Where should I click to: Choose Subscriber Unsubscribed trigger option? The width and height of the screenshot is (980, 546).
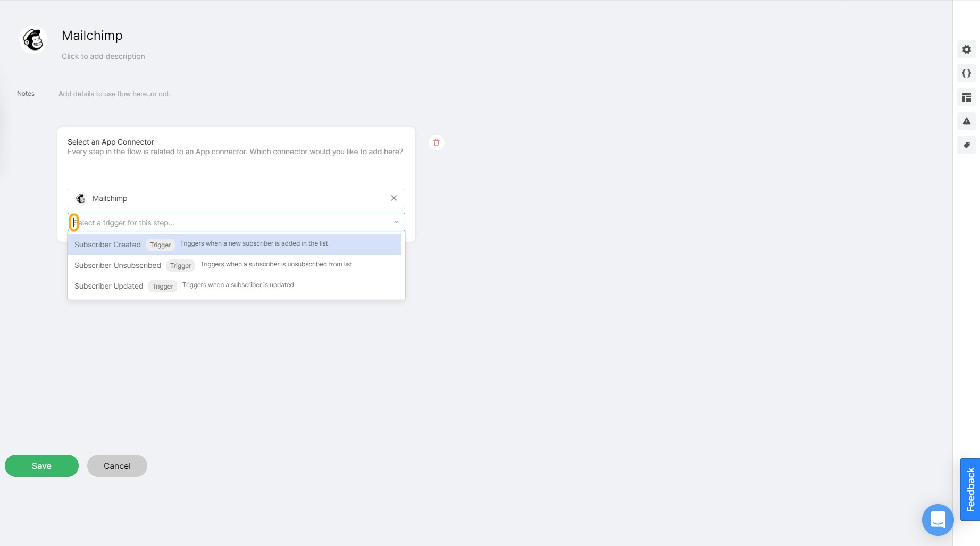[x=234, y=265]
